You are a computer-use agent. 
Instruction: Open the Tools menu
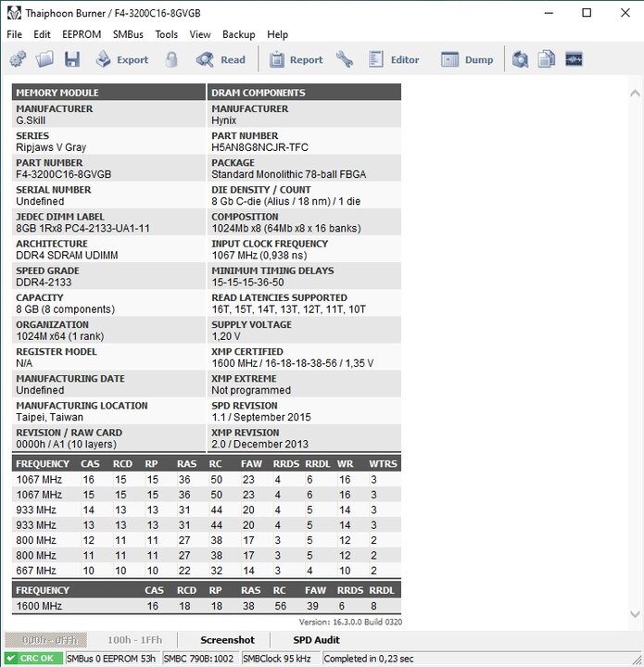(166, 34)
